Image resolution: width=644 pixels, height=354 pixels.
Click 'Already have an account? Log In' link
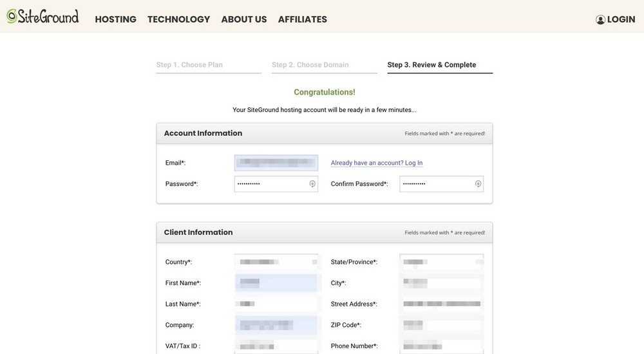coord(377,163)
